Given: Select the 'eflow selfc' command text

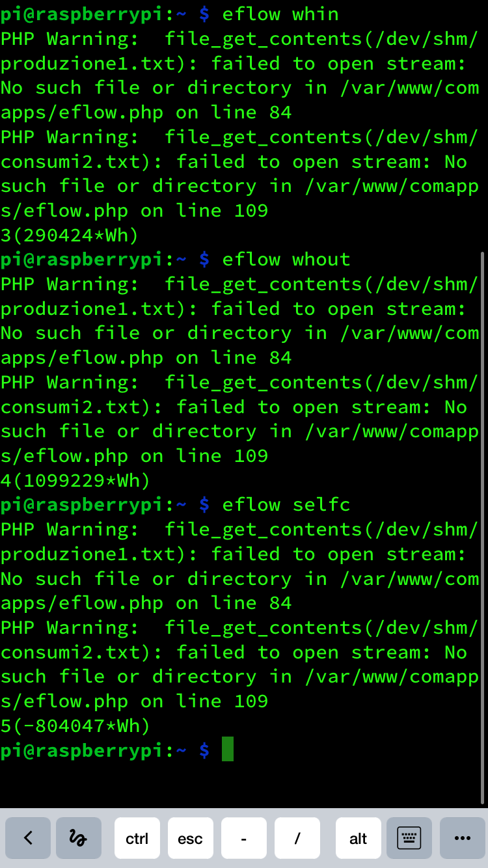Looking at the screenshot, I should click(x=286, y=504).
